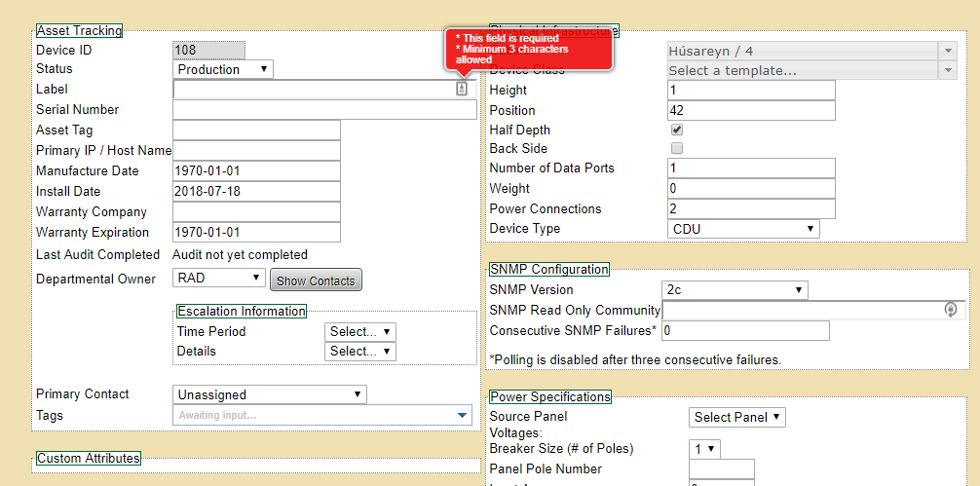This screenshot has height=486, width=980.
Task: Click the Power Connections field showing 2
Action: 751,208
